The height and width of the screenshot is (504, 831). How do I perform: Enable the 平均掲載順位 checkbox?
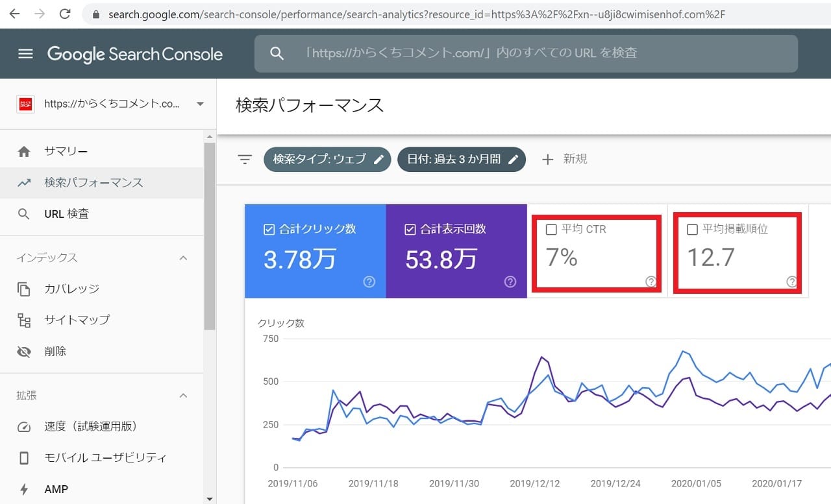click(x=692, y=229)
